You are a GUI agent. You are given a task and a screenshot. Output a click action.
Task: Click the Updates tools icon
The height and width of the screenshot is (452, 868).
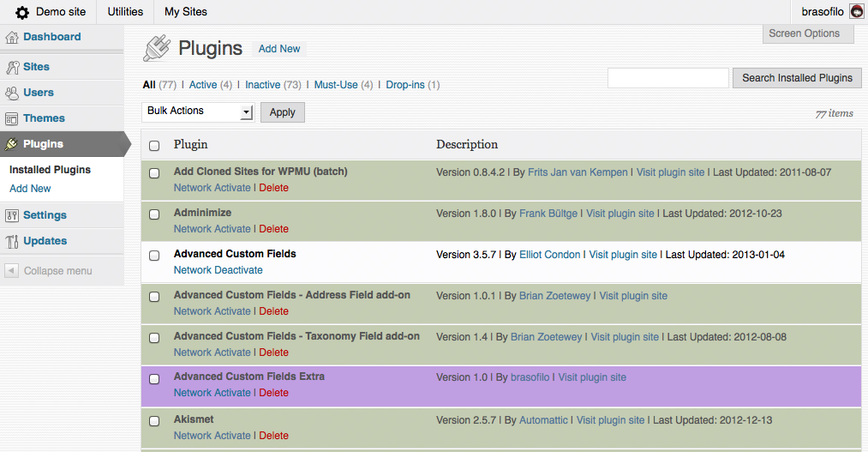click(x=12, y=242)
